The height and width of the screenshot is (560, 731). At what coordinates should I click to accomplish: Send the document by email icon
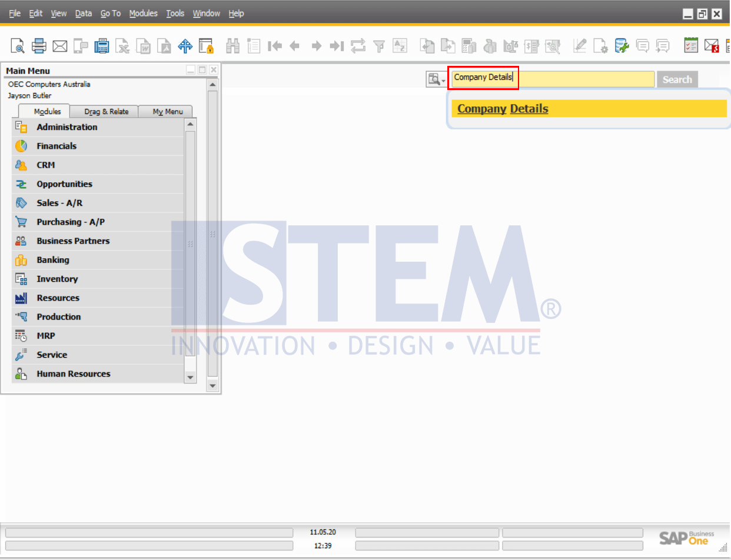[x=60, y=46]
